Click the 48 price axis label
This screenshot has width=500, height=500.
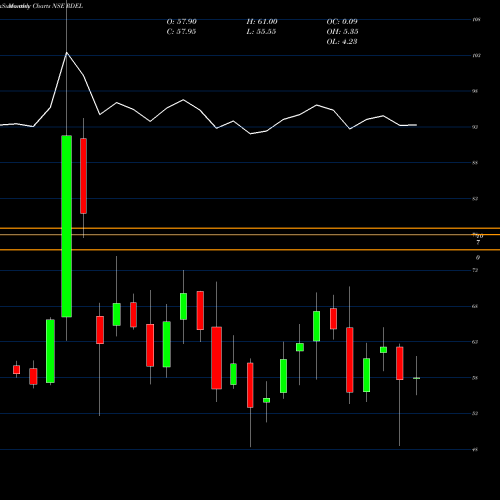pyautogui.click(x=475, y=449)
